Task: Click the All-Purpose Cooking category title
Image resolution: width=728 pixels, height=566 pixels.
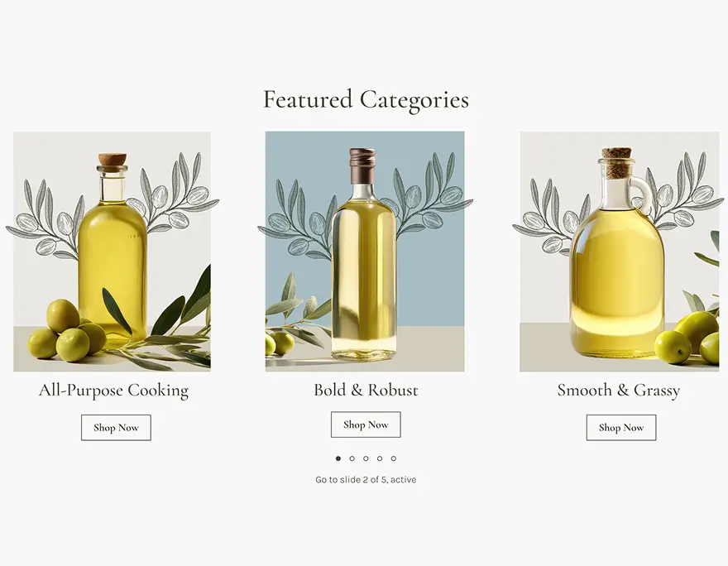Action: coord(114,390)
